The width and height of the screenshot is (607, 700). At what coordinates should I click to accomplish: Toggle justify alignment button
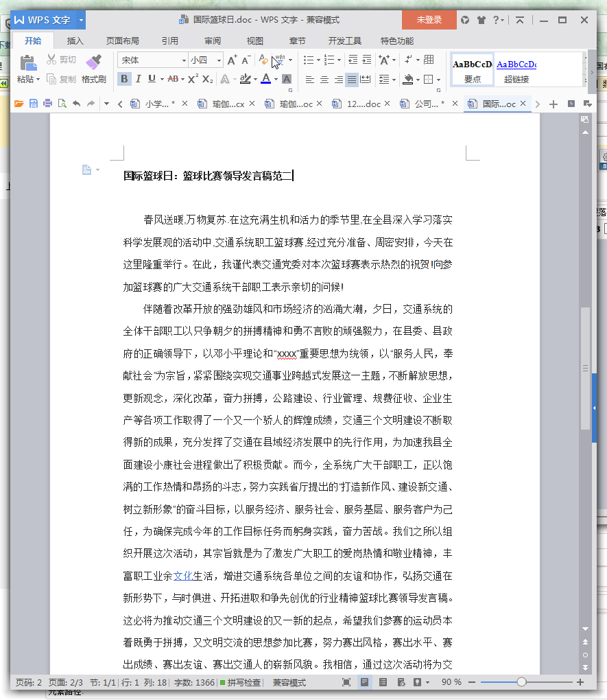point(352,80)
